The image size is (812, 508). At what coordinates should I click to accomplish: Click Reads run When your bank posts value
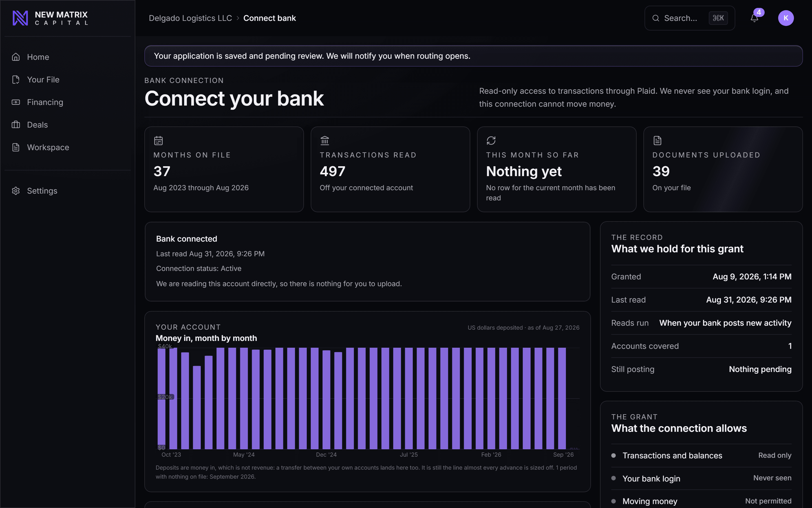coord(725,323)
